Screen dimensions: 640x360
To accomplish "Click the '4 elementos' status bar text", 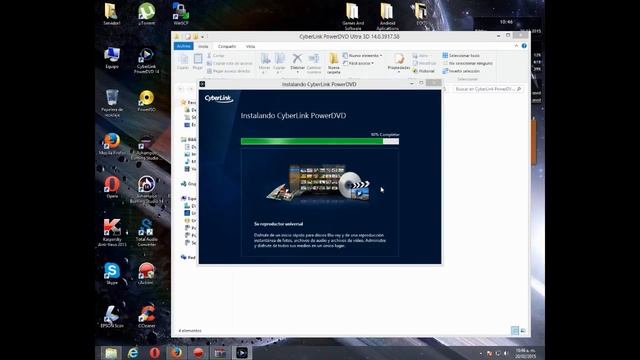I will 190,331.
